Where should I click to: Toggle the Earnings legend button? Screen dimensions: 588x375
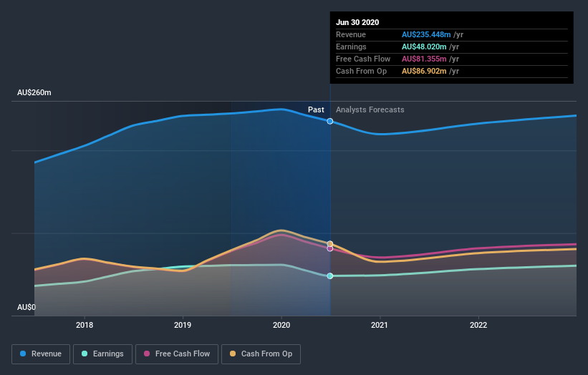coord(102,354)
